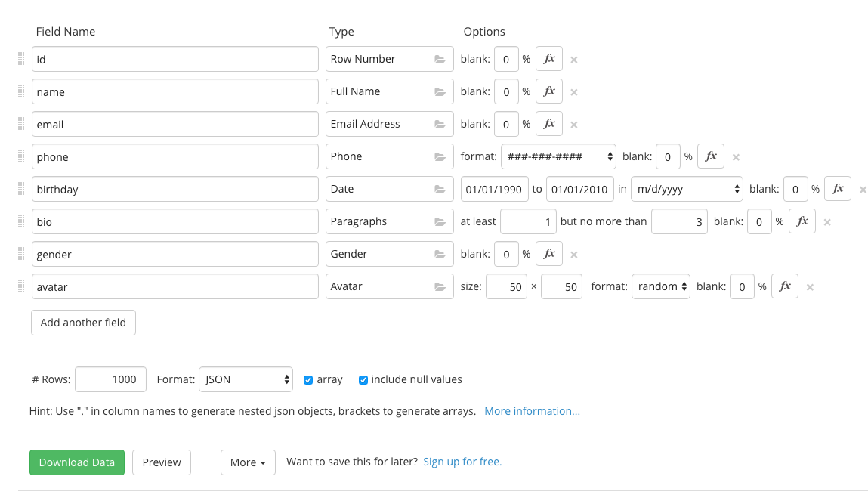The image size is (868, 504).
Task: Click drag handle beside name field
Action: pyautogui.click(x=21, y=91)
